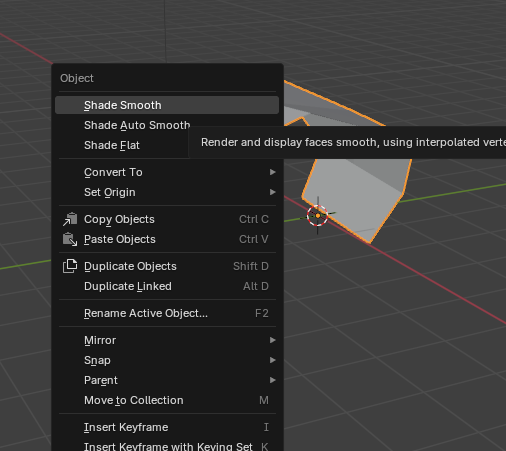Click the F2 shortcut label
This screenshot has height=451, width=506.
coord(262,313)
